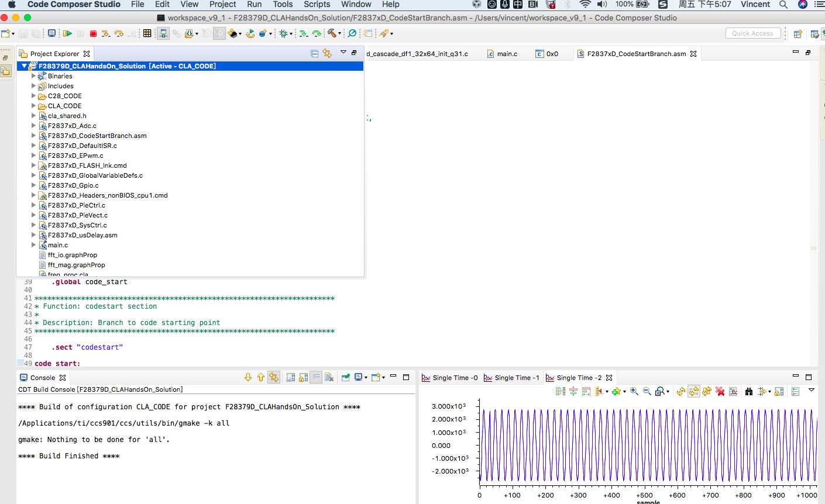Click the Quick Access search field
The image size is (825, 504).
point(753,33)
